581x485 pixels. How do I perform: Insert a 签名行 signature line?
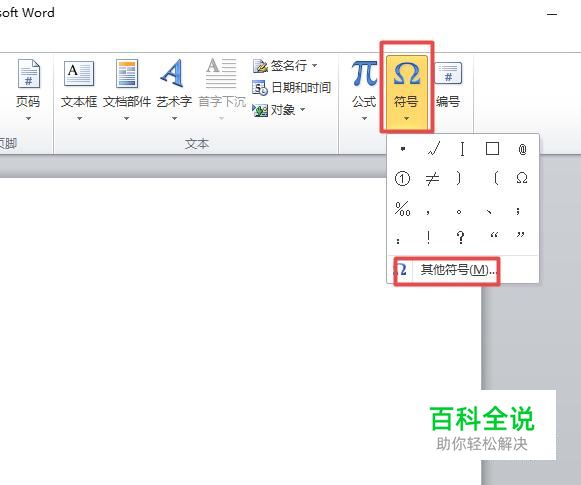tap(280, 66)
